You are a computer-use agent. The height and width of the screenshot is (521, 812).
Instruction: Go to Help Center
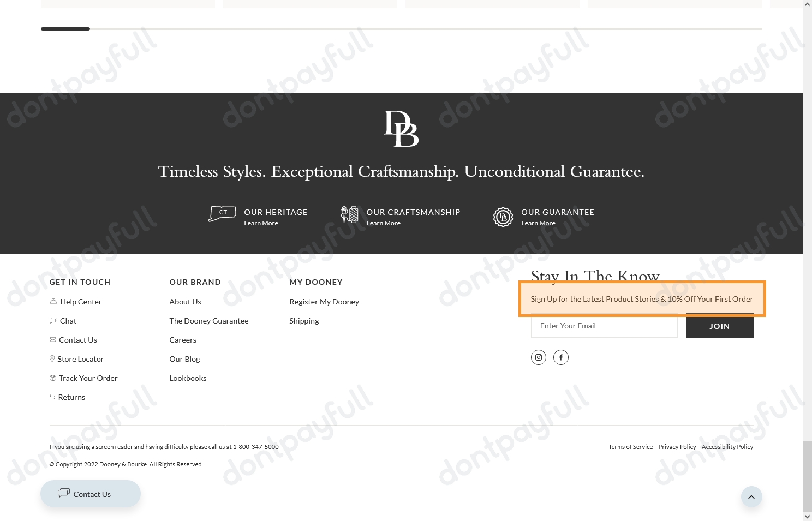coord(81,302)
